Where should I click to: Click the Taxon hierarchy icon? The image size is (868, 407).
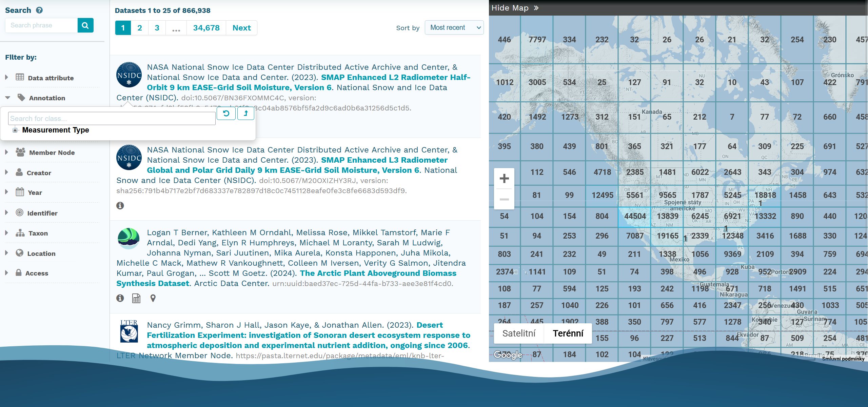[x=20, y=233]
